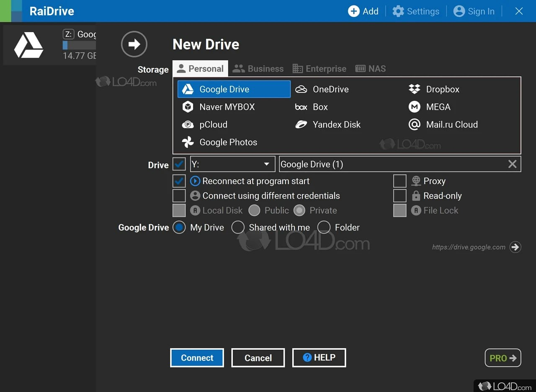Choose Dropbox as the storage service
Screen dimensions: 536x392
tap(442, 89)
